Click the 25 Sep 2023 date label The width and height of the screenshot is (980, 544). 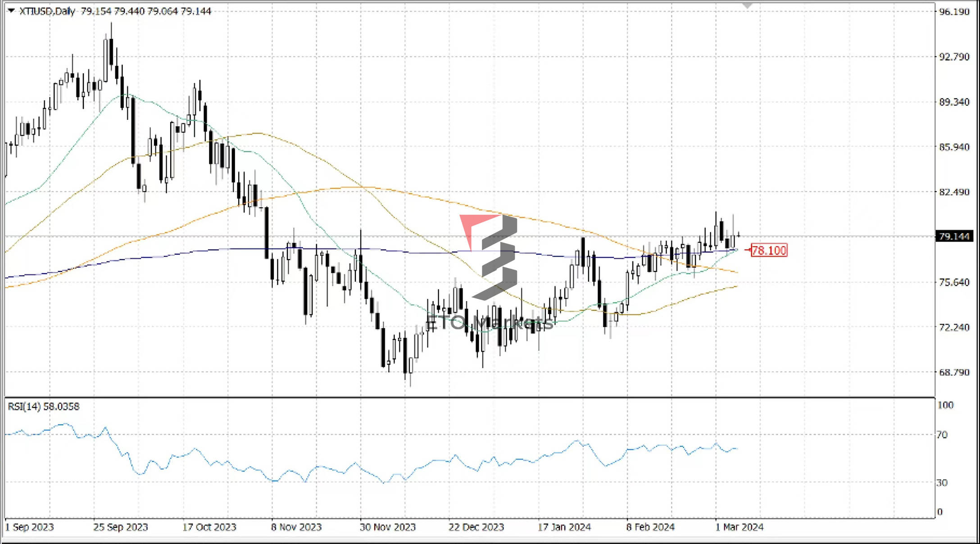120,527
